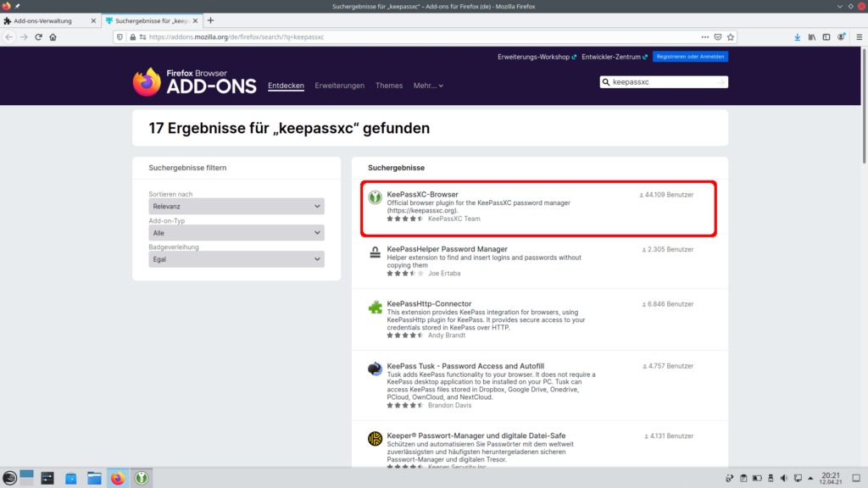Expand the Mehr… menu

coord(428,86)
